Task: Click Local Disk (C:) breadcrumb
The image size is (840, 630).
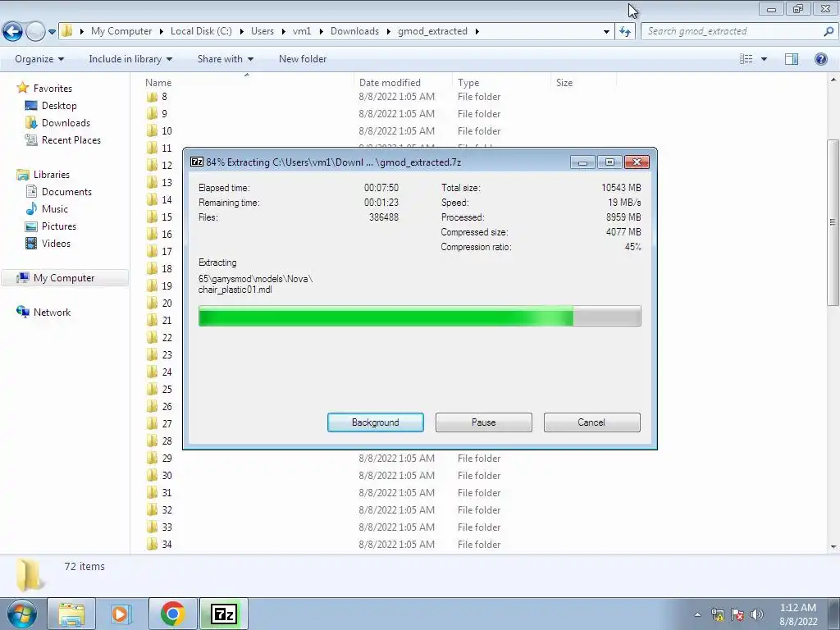Action: 201,31
